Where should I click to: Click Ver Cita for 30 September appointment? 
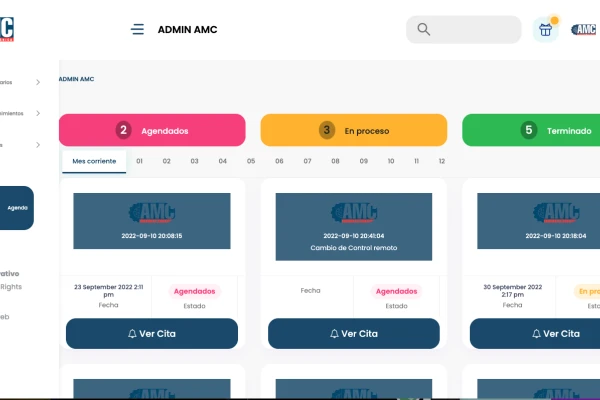pyautogui.click(x=535, y=333)
